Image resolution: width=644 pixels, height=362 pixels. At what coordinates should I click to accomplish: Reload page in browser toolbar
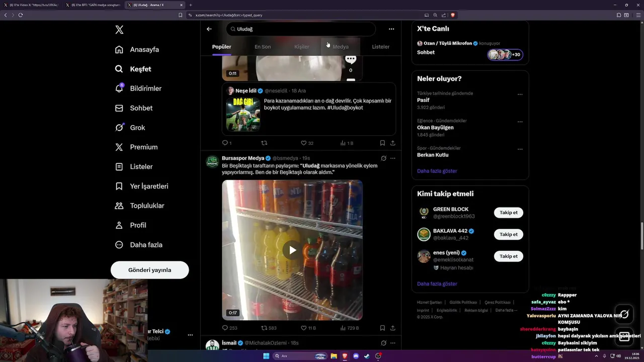[21, 15]
